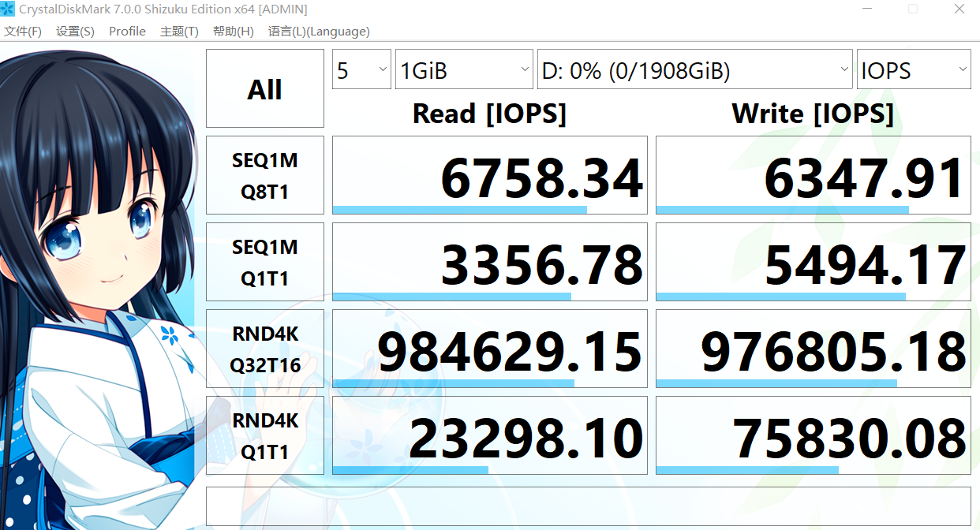Start all benchmarks with All button
Screen dimensions: 980x530
(x=265, y=88)
